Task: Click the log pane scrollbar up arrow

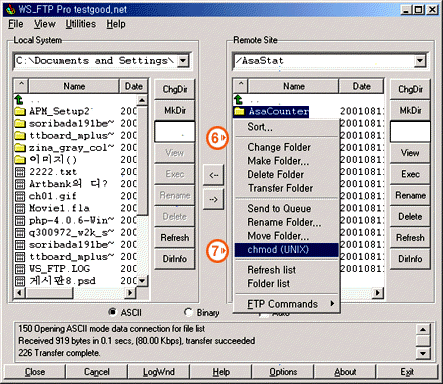Action: [423, 330]
